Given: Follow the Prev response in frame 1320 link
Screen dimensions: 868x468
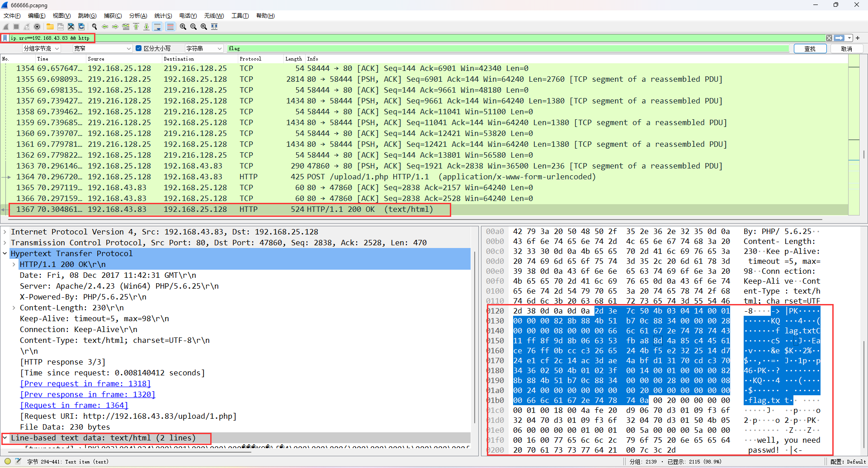Looking at the screenshot, I should [x=88, y=394].
